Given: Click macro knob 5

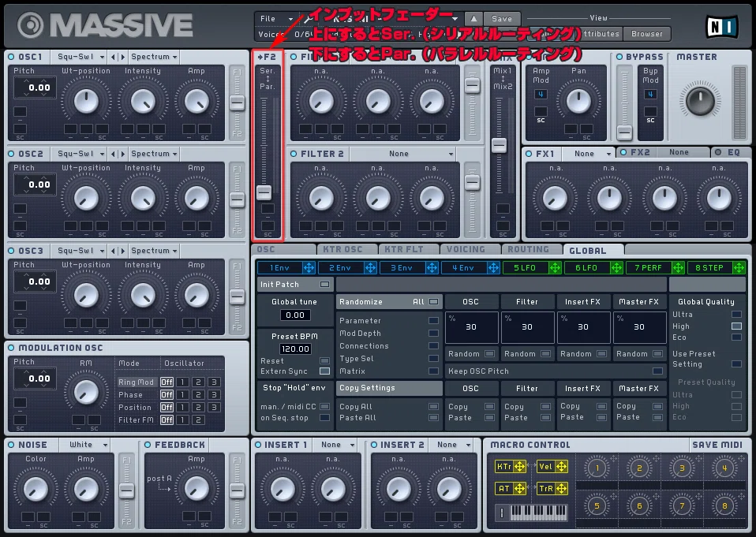Looking at the screenshot, I should pyautogui.click(x=597, y=505).
